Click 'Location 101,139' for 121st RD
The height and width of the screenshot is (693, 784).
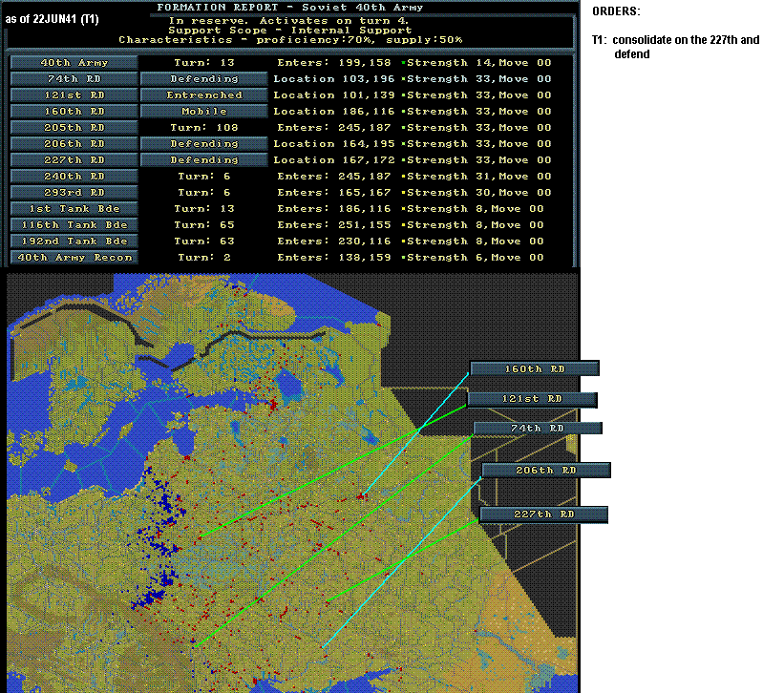(334, 94)
